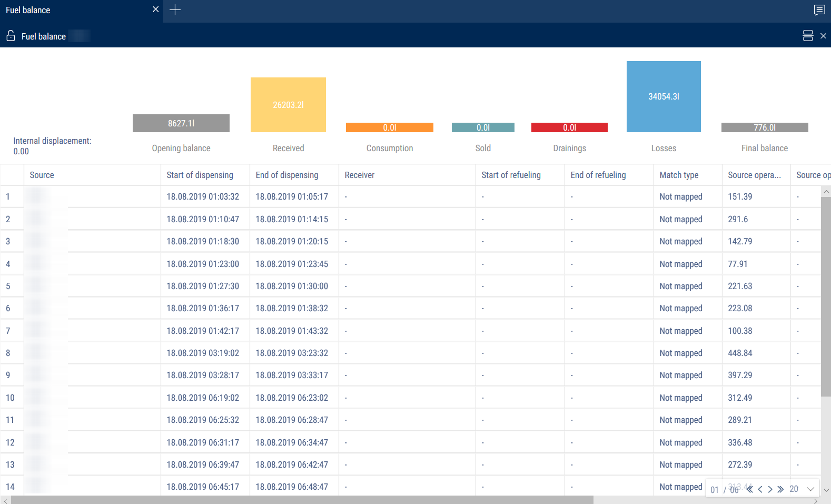Click horizontal scrollbar left arrow
Viewport: 831px width, 504px height.
(x=5, y=500)
